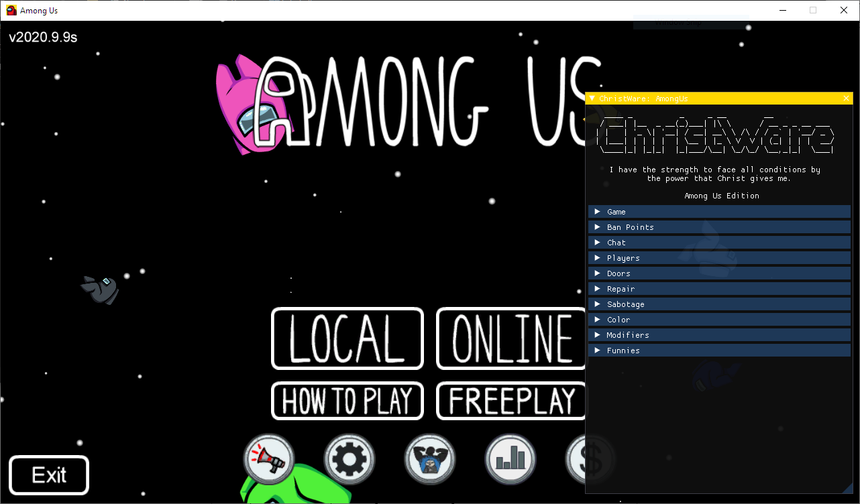Click the Among Us title bar app icon

point(11,11)
